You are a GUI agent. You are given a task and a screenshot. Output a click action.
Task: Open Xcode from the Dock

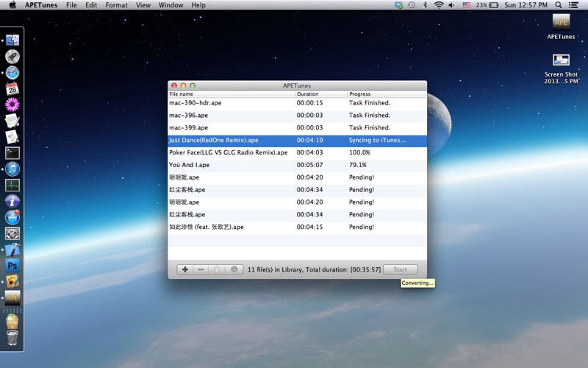12,250
